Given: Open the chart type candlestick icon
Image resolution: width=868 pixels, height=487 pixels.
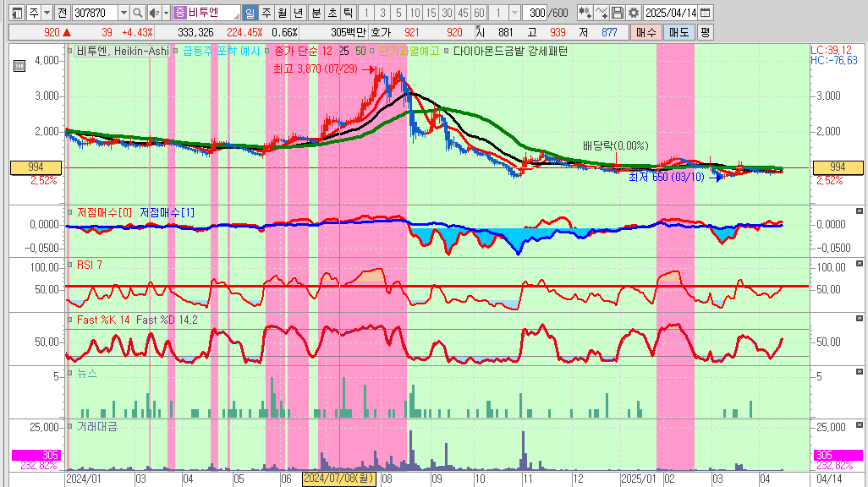Looking at the screenshot, I should 585,12.
